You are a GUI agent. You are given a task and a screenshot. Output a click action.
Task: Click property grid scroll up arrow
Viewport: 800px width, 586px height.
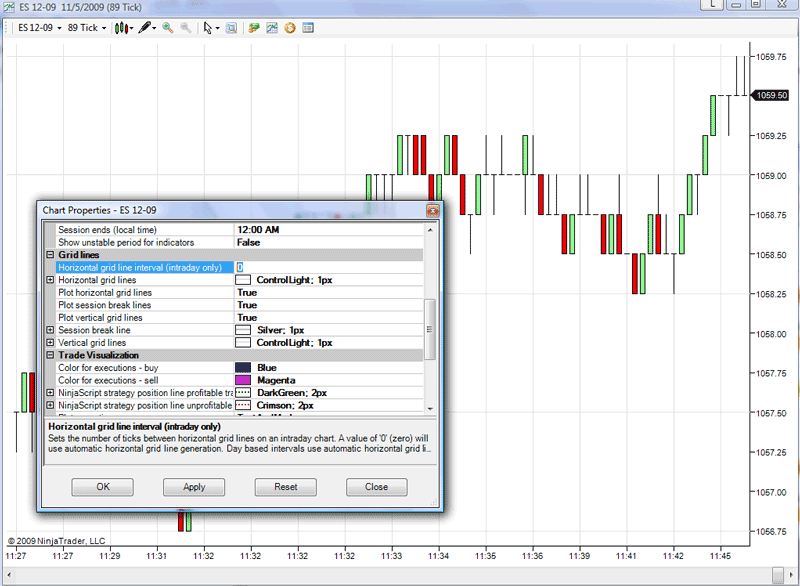click(430, 230)
